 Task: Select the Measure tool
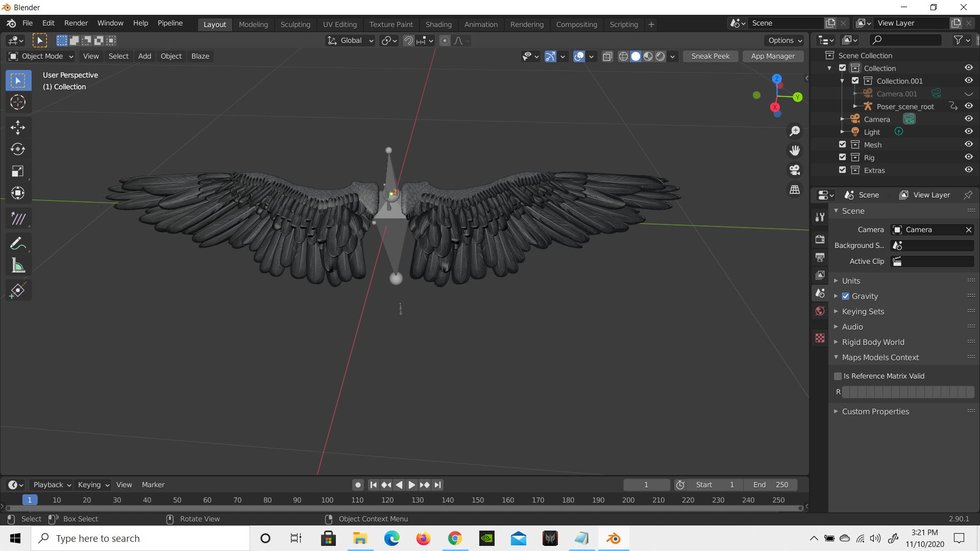(x=18, y=265)
